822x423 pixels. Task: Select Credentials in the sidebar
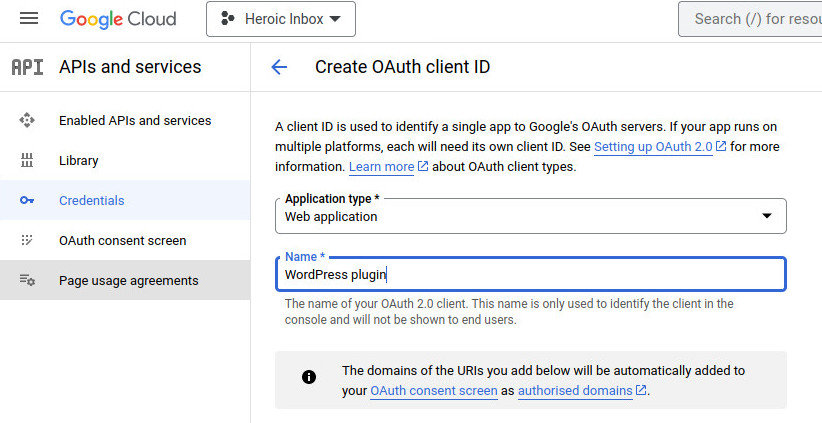125,200
